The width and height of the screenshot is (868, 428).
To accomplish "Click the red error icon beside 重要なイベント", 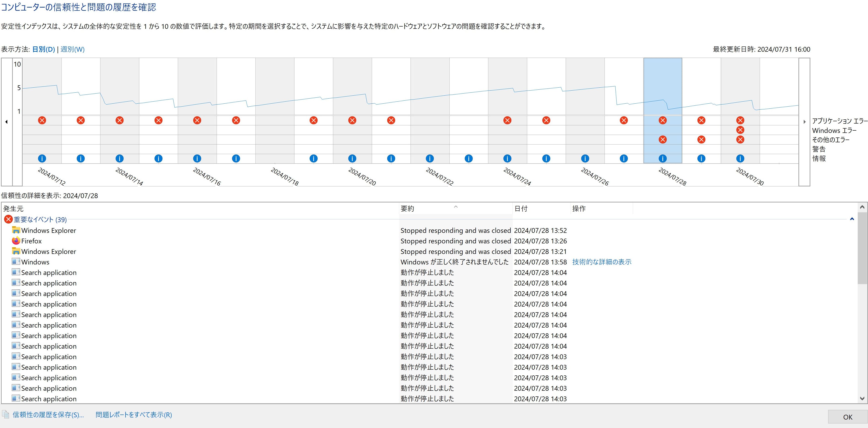I will (x=8, y=219).
